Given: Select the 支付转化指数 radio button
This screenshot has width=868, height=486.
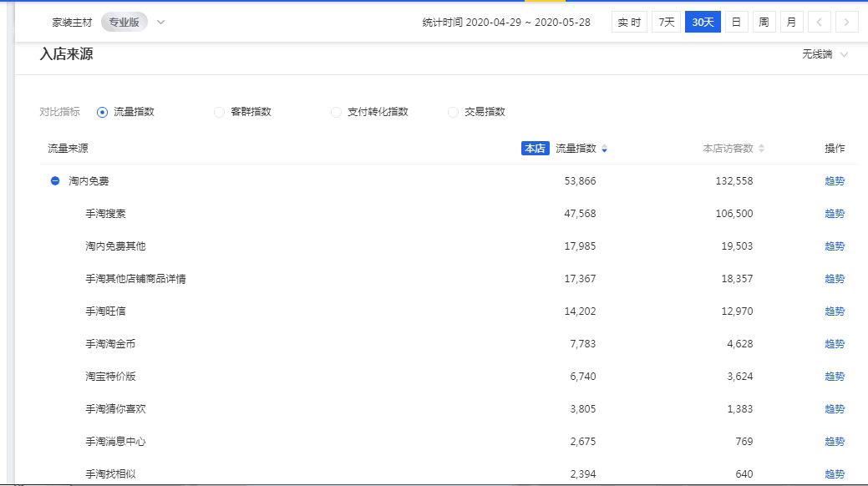Looking at the screenshot, I should (336, 112).
